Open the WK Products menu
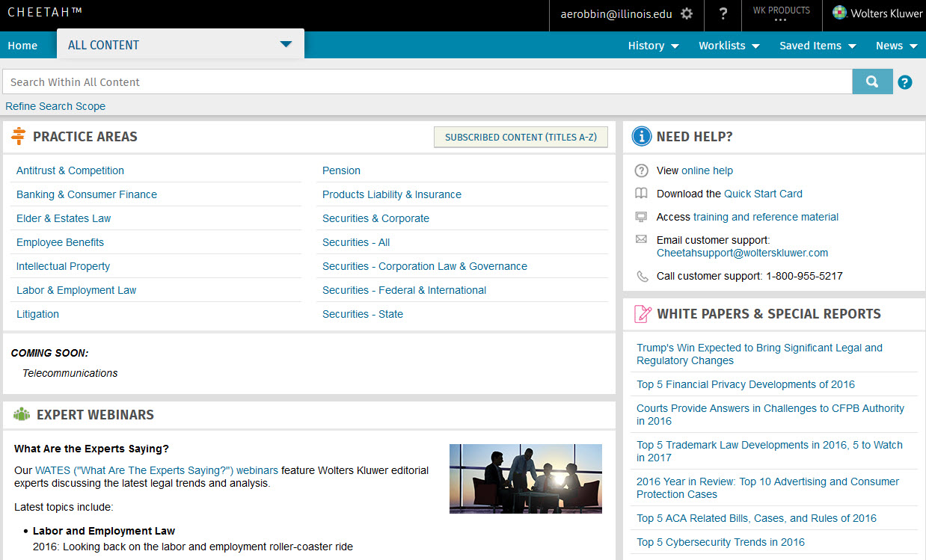The width and height of the screenshot is (926, 560). pyautogui.click(x=781, y=14)
